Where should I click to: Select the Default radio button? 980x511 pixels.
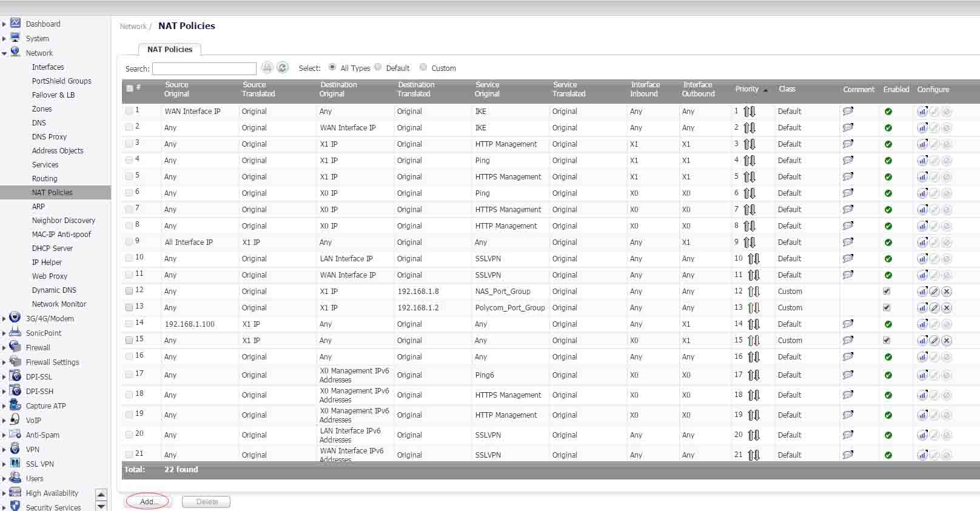378,67
